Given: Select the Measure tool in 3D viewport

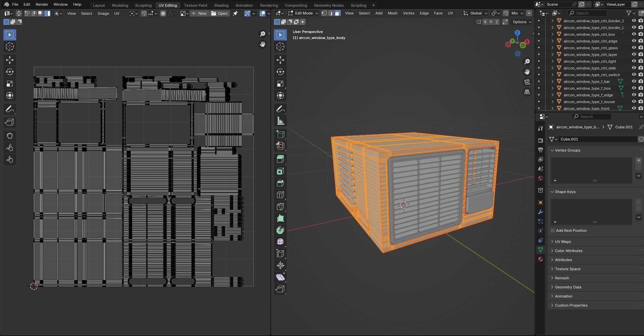Looking at the screenshot, I should click(x=280, y=121).
